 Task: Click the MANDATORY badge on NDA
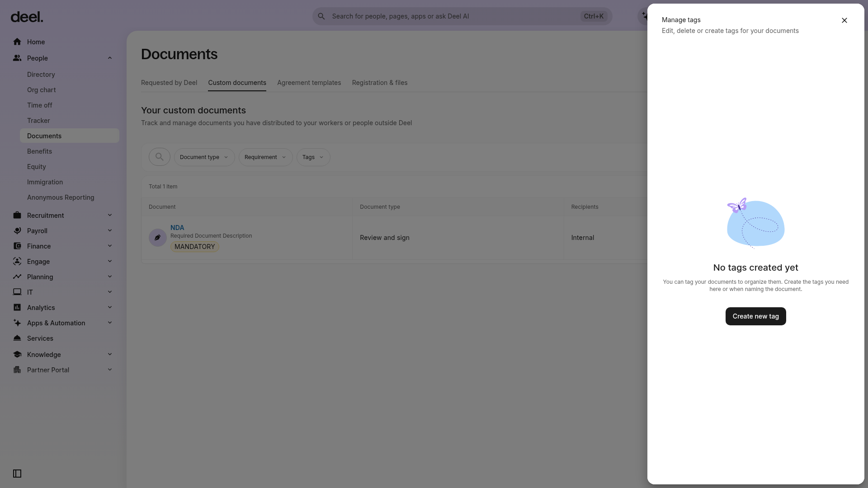195,247
